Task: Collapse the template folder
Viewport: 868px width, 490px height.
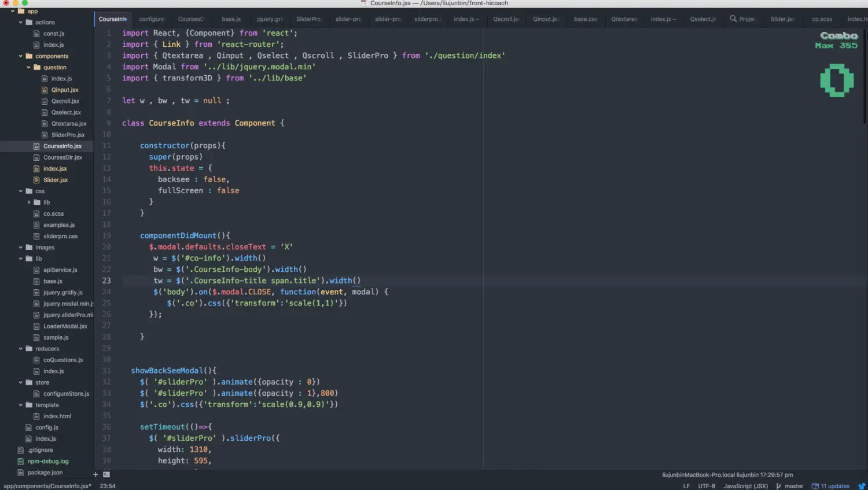Action: (21, 405)
